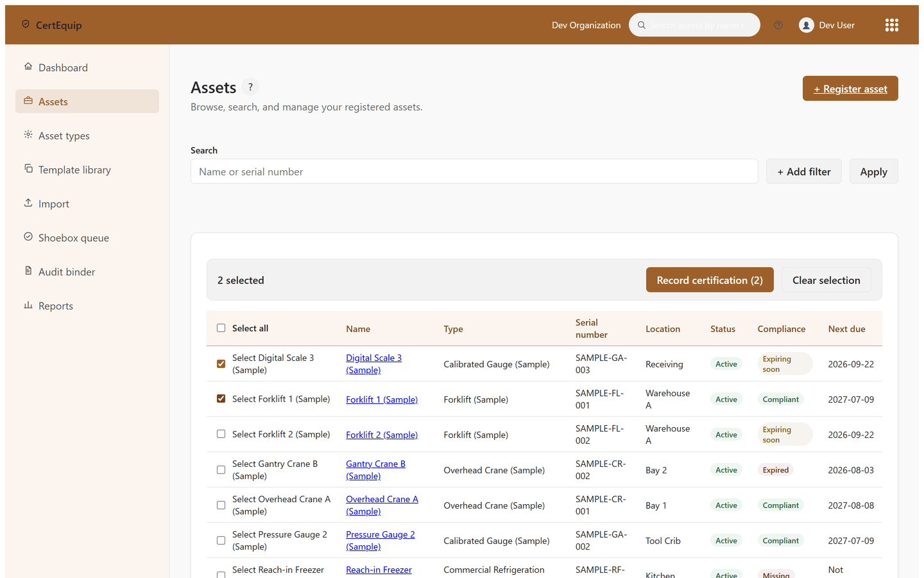Screen dimensions: 924x578
Task: Click the Location column header
Action: coord(663,329)
